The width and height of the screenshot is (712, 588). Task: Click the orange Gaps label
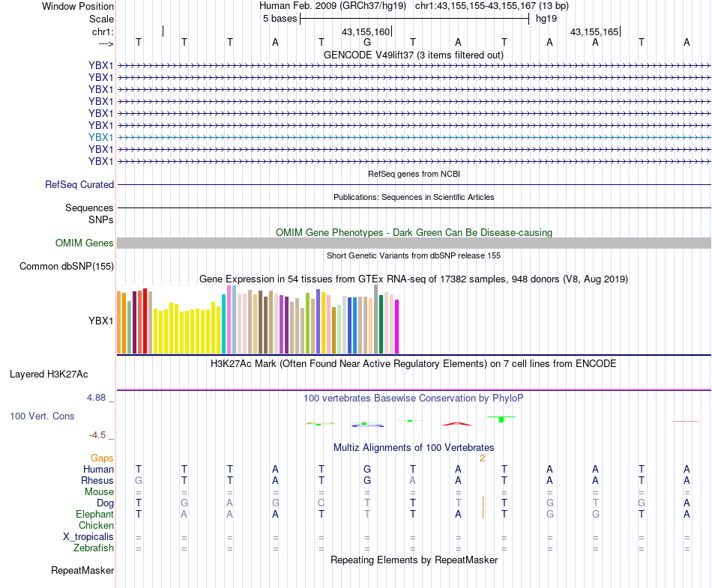[x=102, y=458]
